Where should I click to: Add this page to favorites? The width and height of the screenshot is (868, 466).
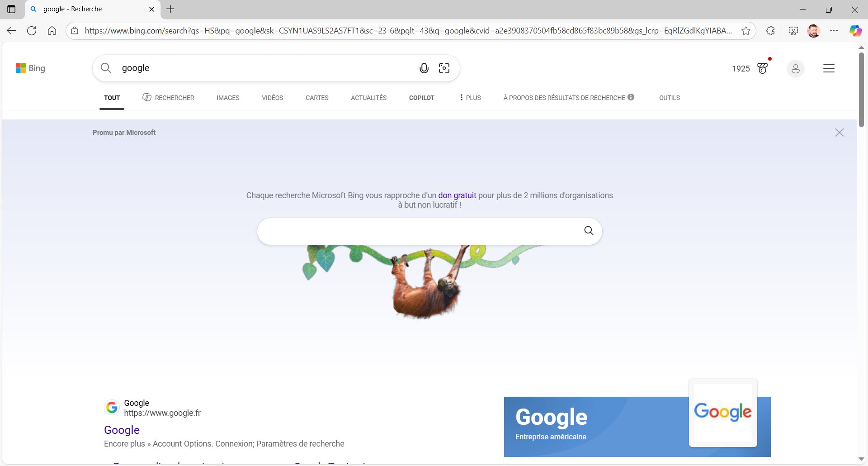coord(747,30)
